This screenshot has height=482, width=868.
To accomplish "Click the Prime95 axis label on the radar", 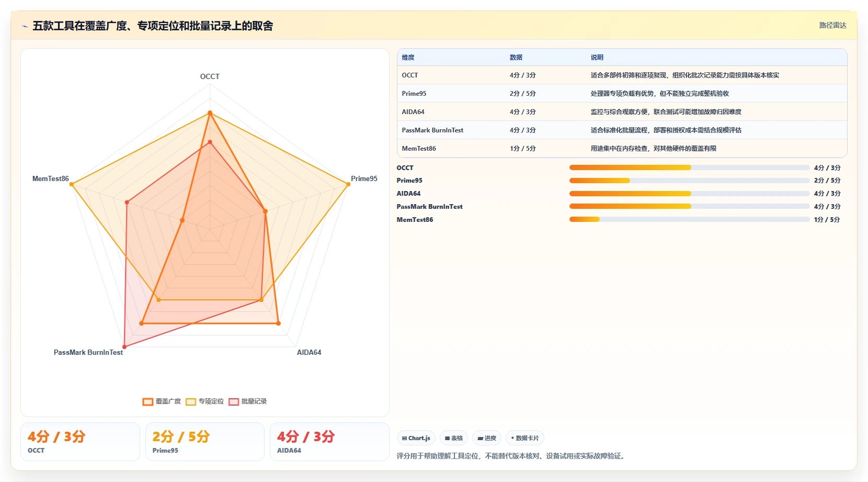I will pos(364,178).
